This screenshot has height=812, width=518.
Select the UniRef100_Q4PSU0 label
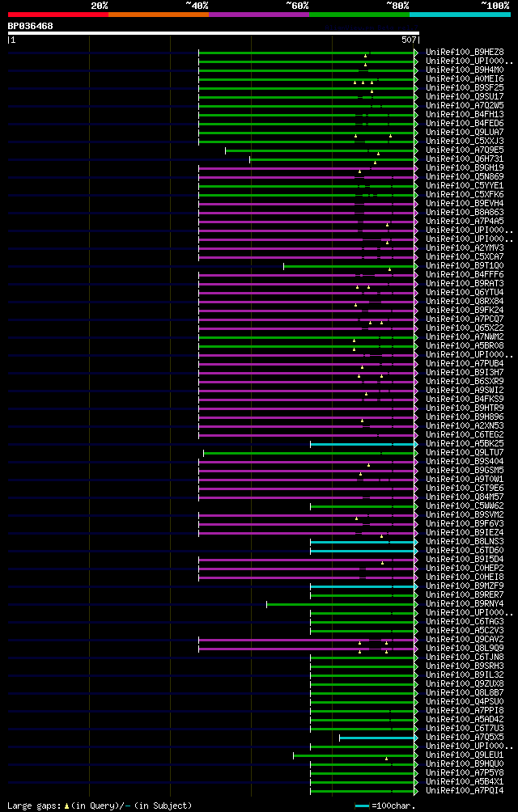coord(465,702)
